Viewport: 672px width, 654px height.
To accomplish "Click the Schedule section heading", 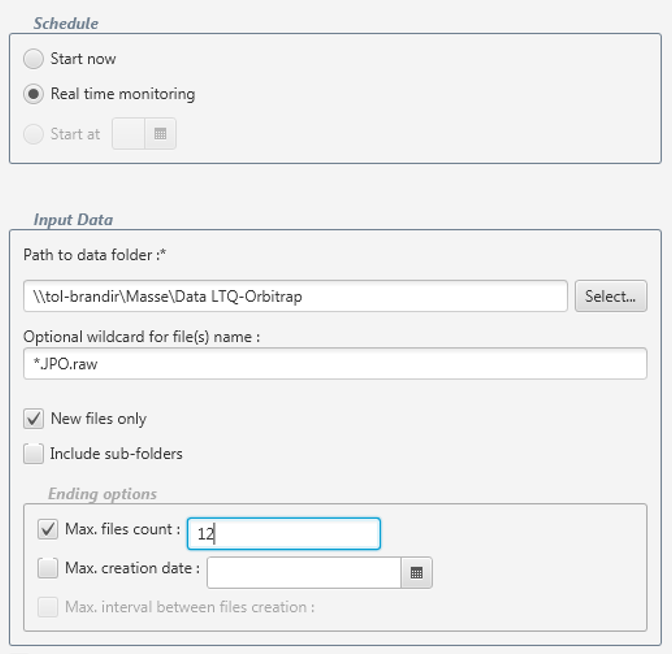I will (66, 23).
